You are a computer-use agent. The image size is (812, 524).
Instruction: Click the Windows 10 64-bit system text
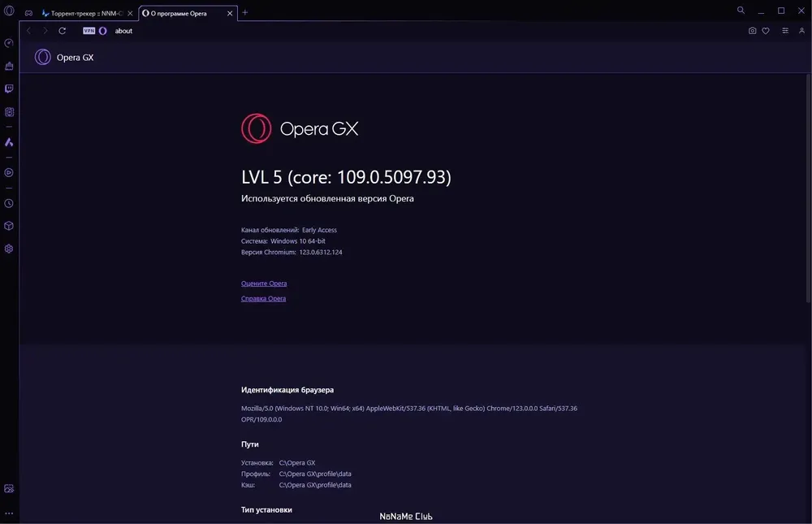(x=298, y=241)
